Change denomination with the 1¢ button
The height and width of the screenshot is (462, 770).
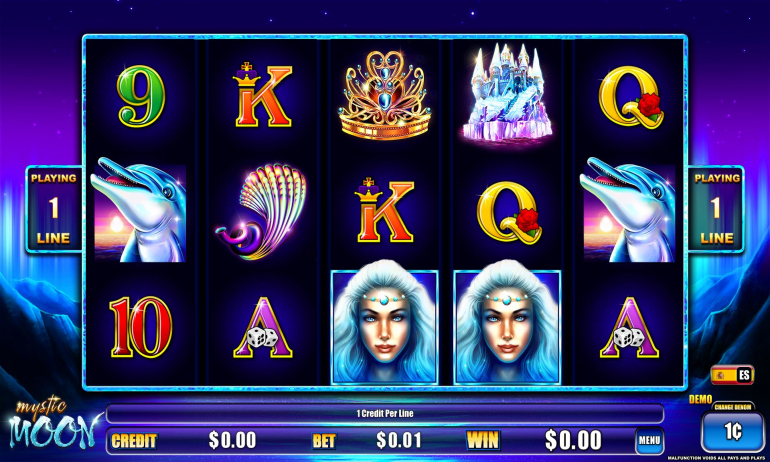tap(732, 432)
